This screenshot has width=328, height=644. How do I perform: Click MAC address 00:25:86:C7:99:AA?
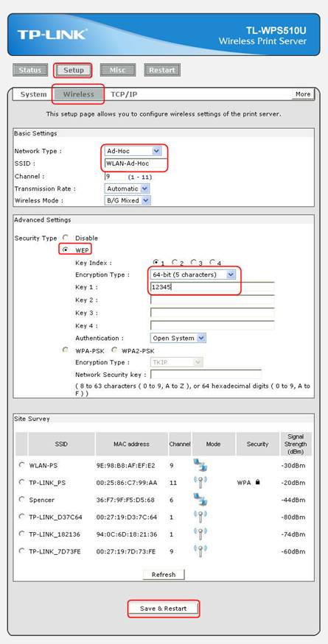pyautogui.click(x=127, y=483)
